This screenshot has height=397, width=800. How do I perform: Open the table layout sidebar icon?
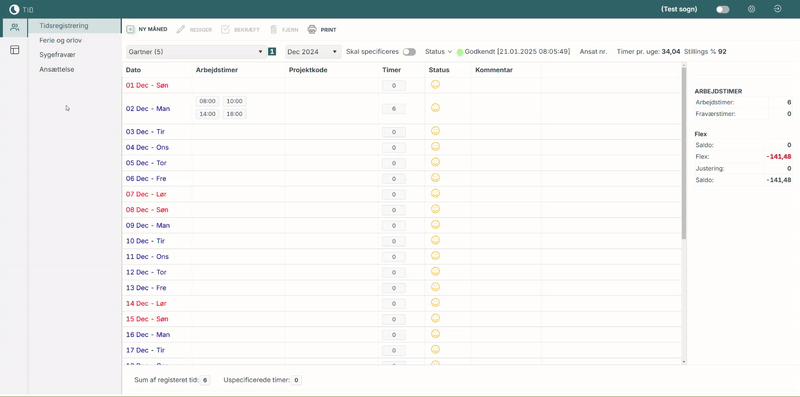(14, 49)
